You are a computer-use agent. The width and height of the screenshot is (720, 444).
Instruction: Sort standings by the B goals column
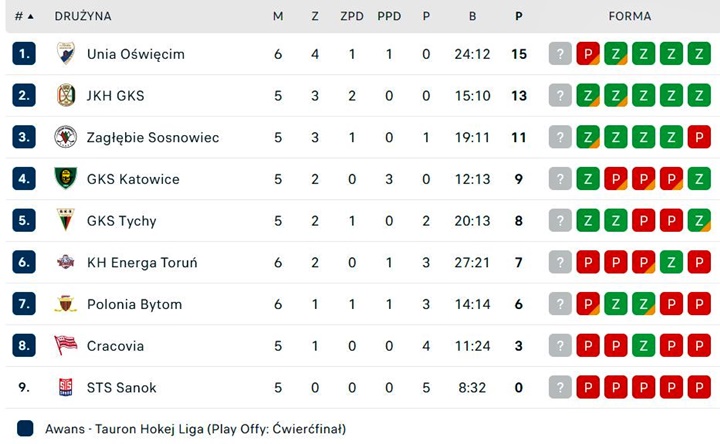[472, 17]
